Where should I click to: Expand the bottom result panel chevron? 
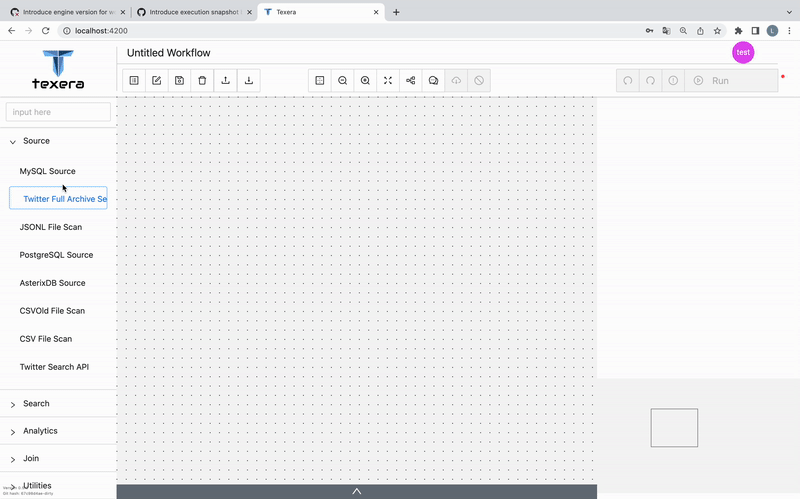coord(357,491)
